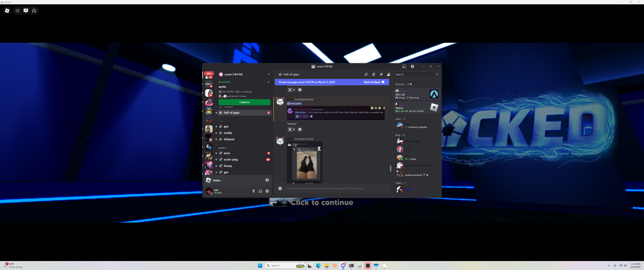Click notification settings bell in channel header
Viewport: 644px width, 270px height.
(x=373, y=74)
